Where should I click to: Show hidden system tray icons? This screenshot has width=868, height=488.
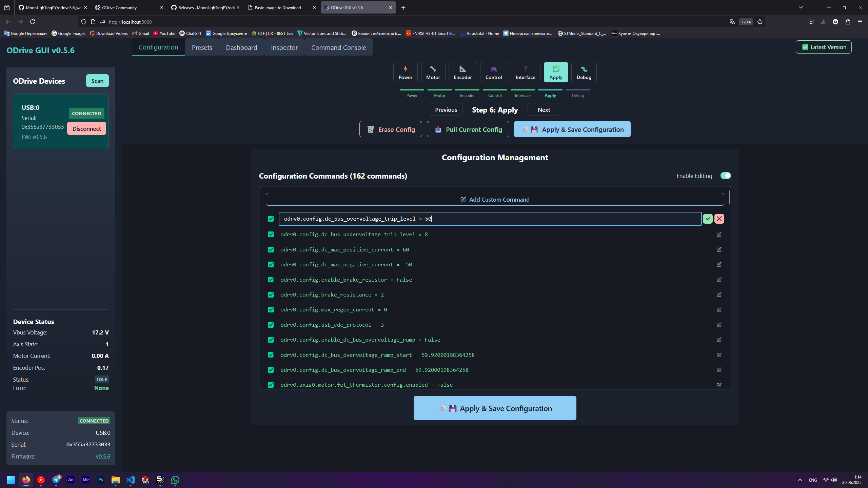(800, 480)
